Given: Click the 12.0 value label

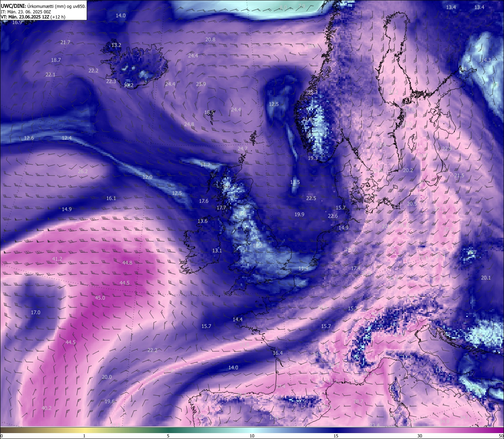Looking at the screenshot, I should point(147,177).
